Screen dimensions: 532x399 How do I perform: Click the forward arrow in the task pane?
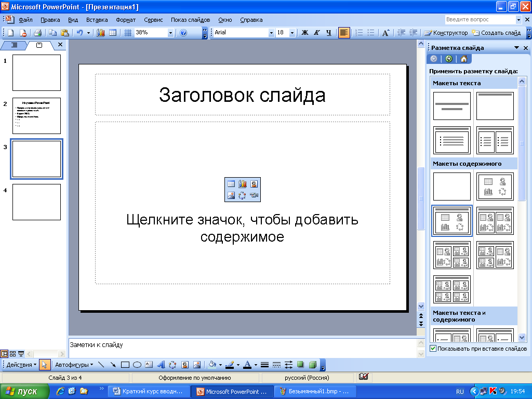(x=449, y=59)
